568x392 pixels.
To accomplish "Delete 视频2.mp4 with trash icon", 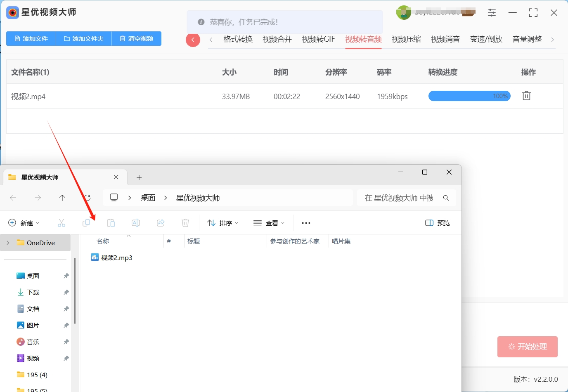I will click(526, 96).
